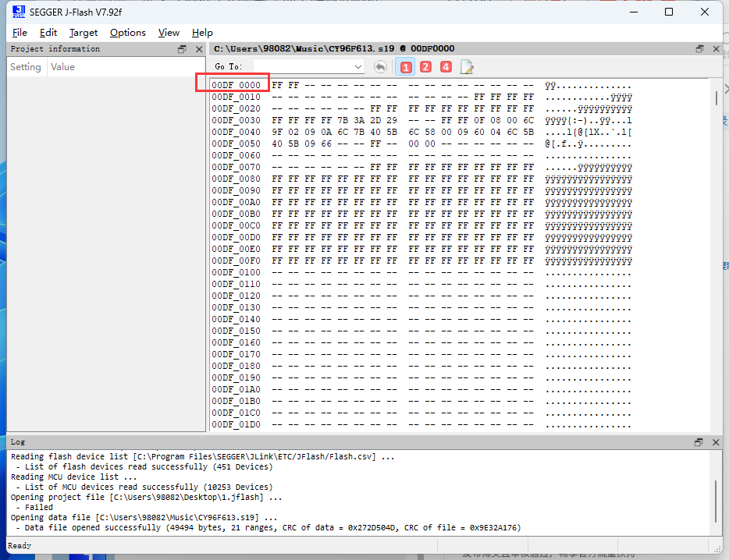Viewport: 729px width, 560px height.
Task: Click byte 7B in row 00DF_0030
Action: [343, 120]
